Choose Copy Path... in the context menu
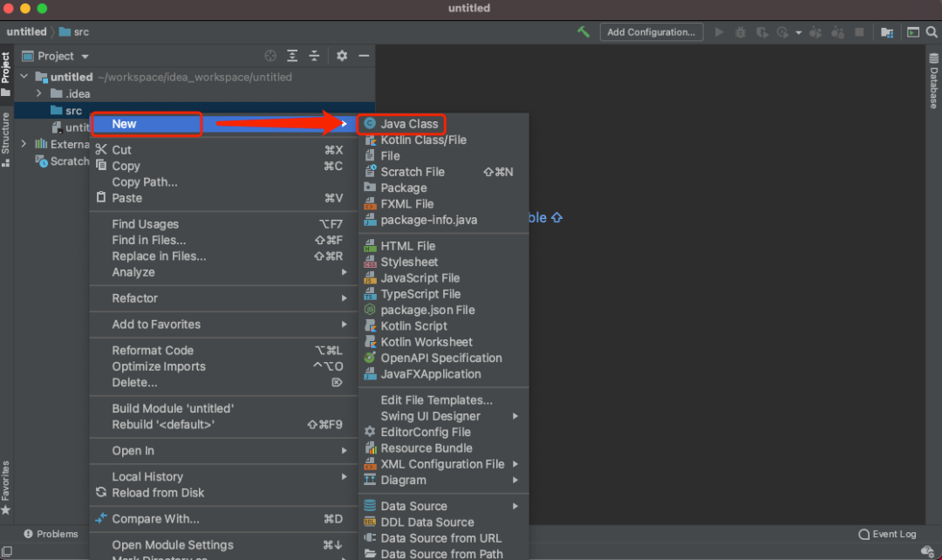The image size is (942, 560). (223, 182)
